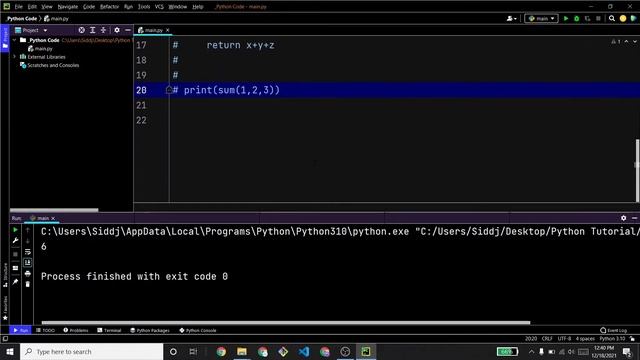This screenshot has width=640, height=360.
Task: Open the Run menu
Action: tap(128, 7)
